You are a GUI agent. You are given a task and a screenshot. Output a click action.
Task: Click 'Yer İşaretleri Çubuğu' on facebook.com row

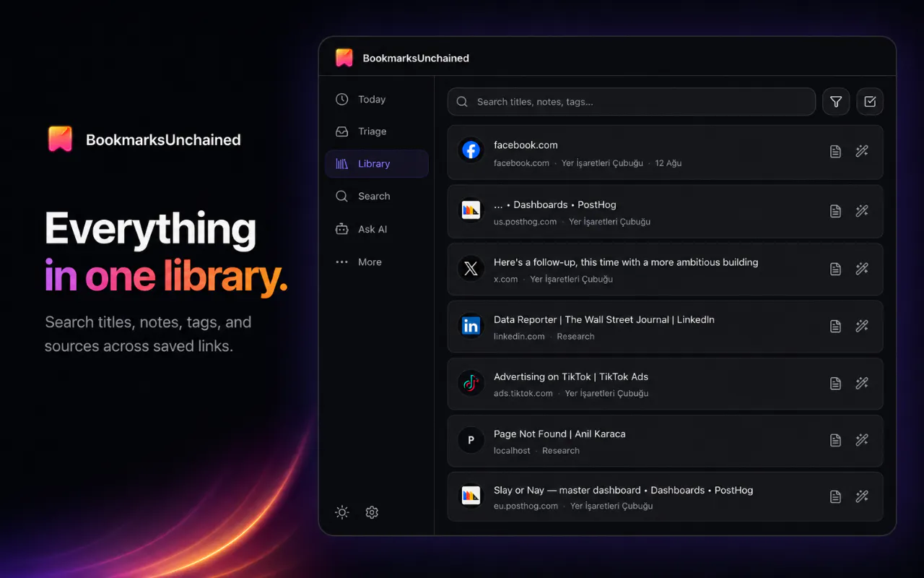click(602, 163)
